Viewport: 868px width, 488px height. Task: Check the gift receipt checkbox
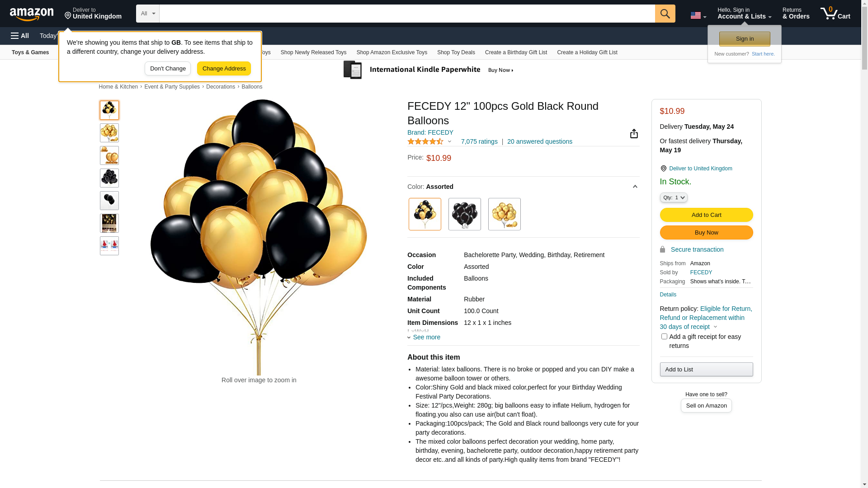tap(664, 337)
